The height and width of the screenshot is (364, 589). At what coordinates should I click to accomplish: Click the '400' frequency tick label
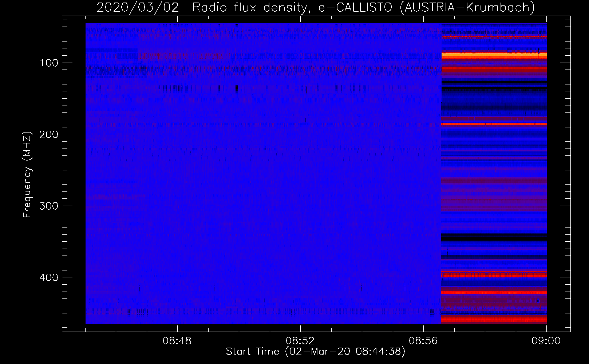click(49, 277)
